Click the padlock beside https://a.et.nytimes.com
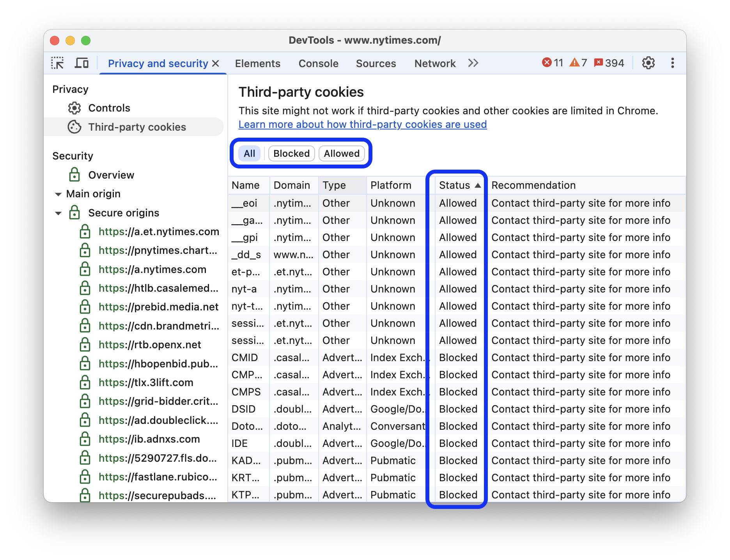The image size is (730, 560). click(85, 231)
